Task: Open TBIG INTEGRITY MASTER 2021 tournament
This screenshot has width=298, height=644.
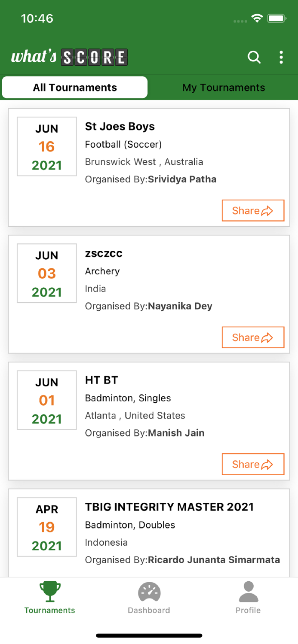Action: [169, 507]
